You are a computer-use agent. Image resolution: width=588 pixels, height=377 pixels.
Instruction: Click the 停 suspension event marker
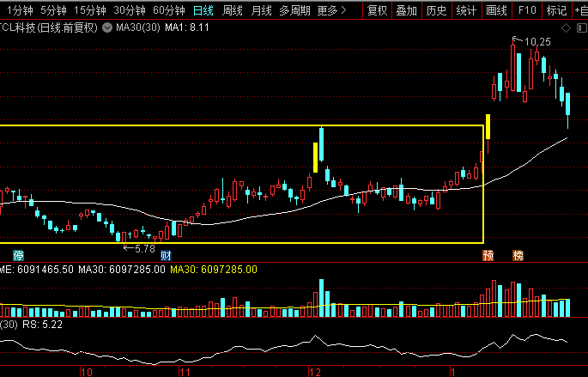(x=18, y=255)
